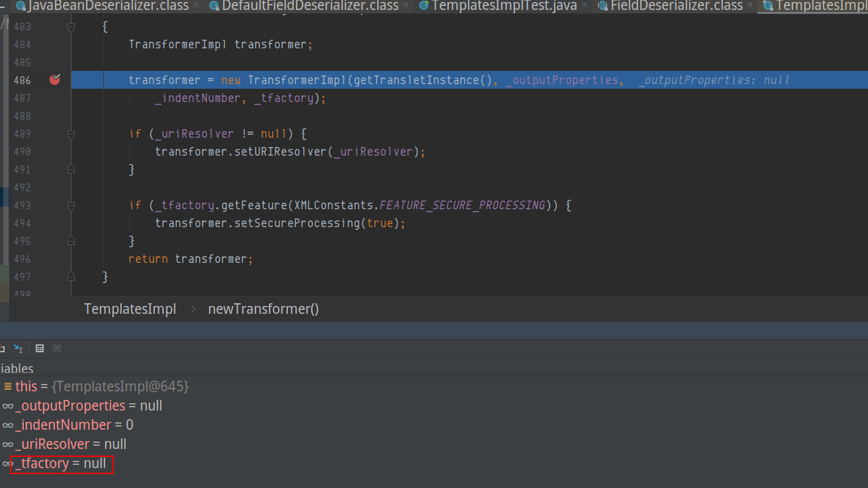The width and height of the screenshot is (868, 488).
Task: Click '_indentNumber' on line 487
Action: pos(197,98)
